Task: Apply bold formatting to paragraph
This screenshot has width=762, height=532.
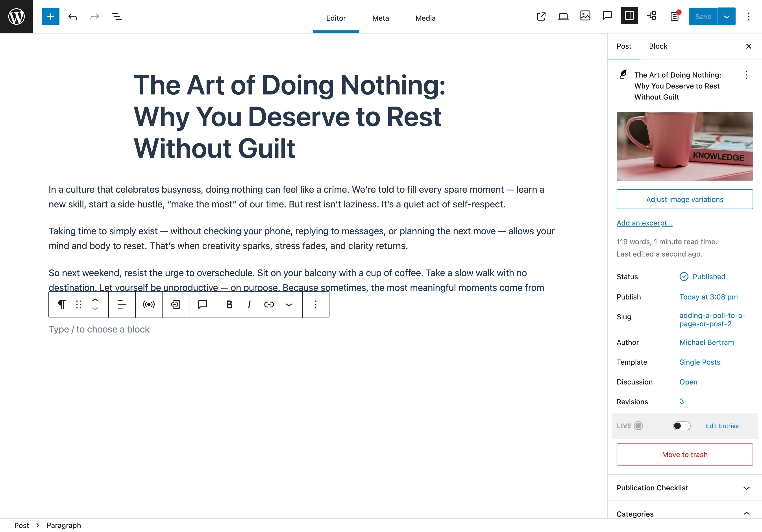Action: [x=229, y=304]
